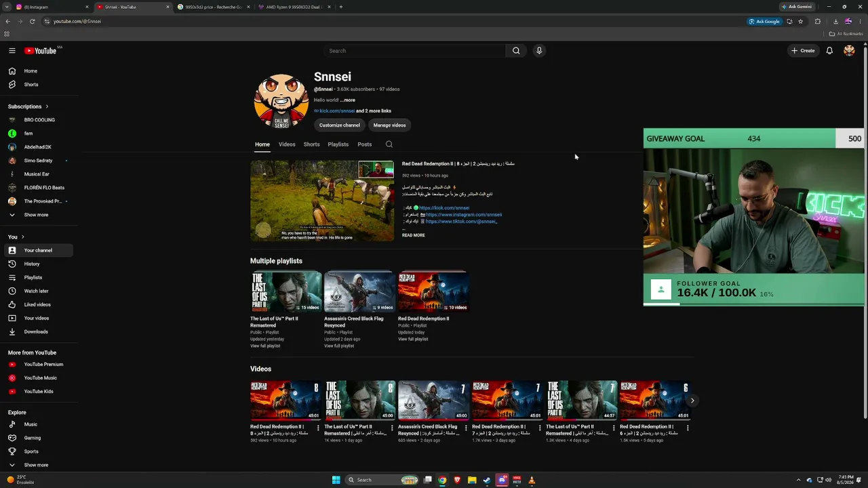Open the Assassin's Creed Black Flag playlist thumbnail
The width and height of the screenshot is (868, 488).
359,291
